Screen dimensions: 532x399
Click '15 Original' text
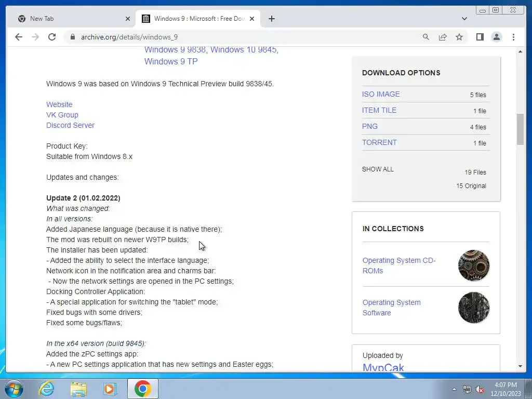pyautogui.click(x=471, y=186)
